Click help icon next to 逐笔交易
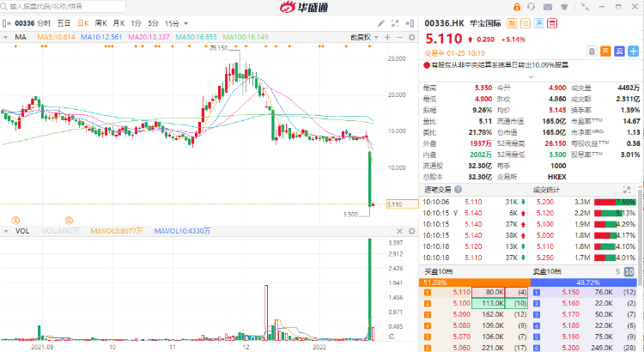Screen dimensions: 644x352 458,190
